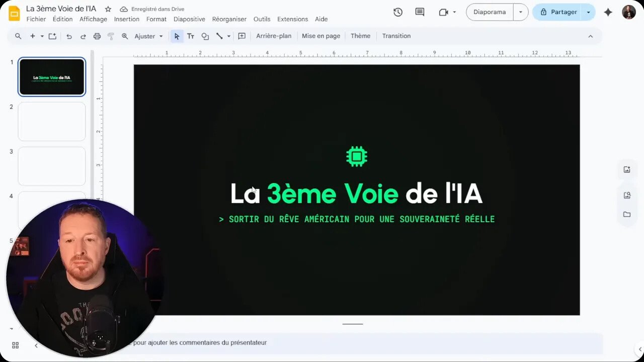644x362 pixels.
Task: Activate the selection arrow tool
Action: [177, 36]
